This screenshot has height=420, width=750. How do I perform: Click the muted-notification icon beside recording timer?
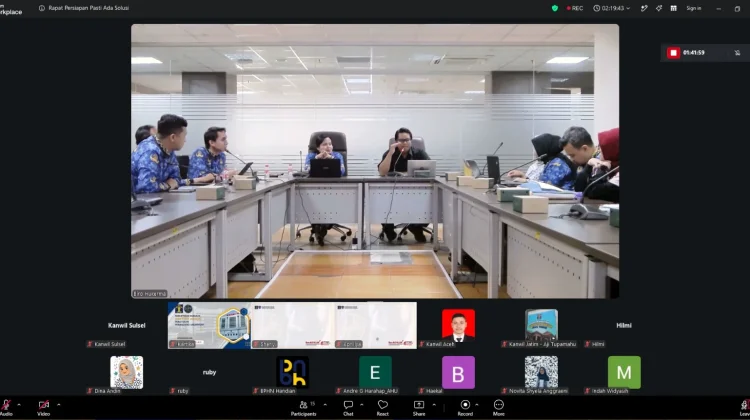pyautogui.click(x=737, y=53)
